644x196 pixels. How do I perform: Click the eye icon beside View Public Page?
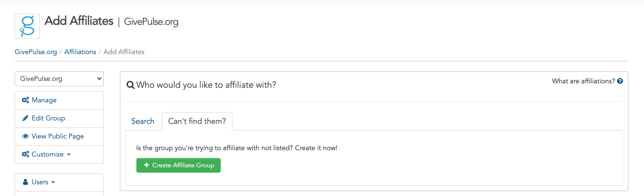point(25,136)
